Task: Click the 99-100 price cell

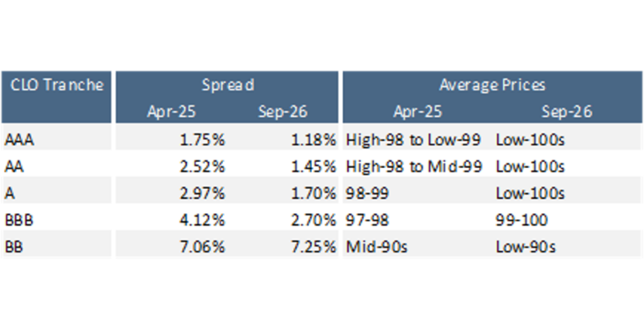Action: click(522, 220)
